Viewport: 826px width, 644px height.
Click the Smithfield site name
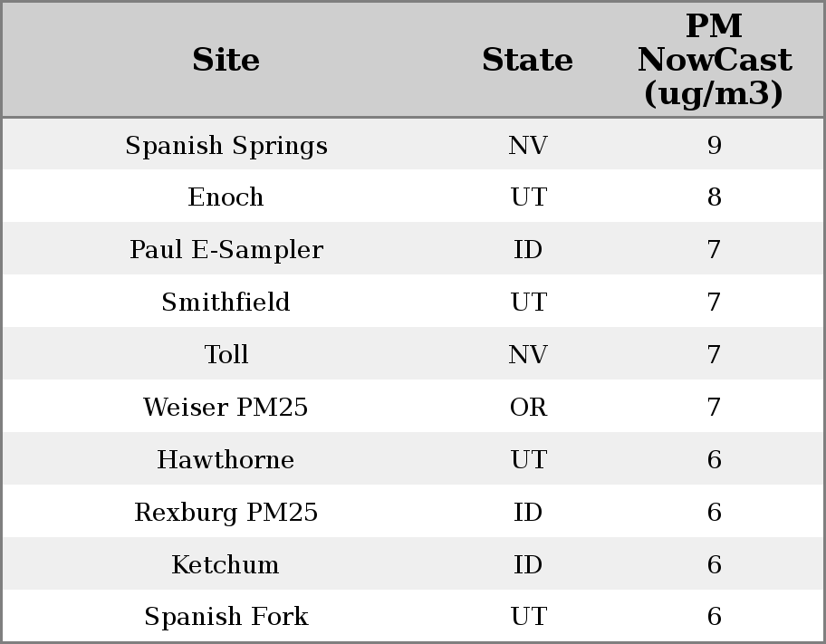(x=226, y=303)
